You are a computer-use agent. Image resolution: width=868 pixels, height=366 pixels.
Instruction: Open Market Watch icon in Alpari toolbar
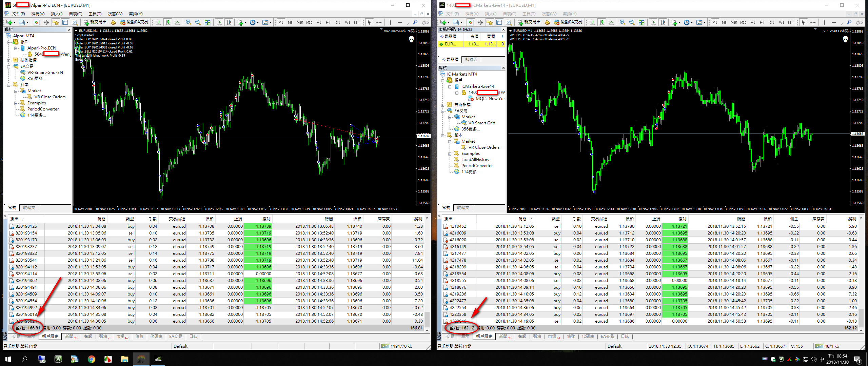pyautogui.click(x=37, y=22)
